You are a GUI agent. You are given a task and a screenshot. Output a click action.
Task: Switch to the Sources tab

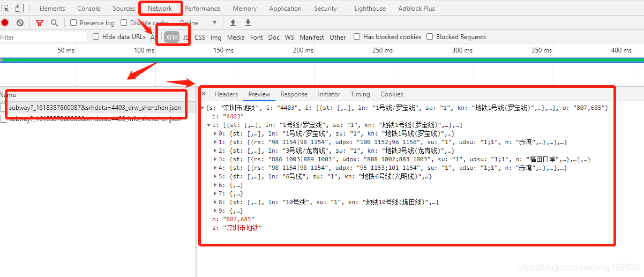pyautogui.click(x=124, y=9)
